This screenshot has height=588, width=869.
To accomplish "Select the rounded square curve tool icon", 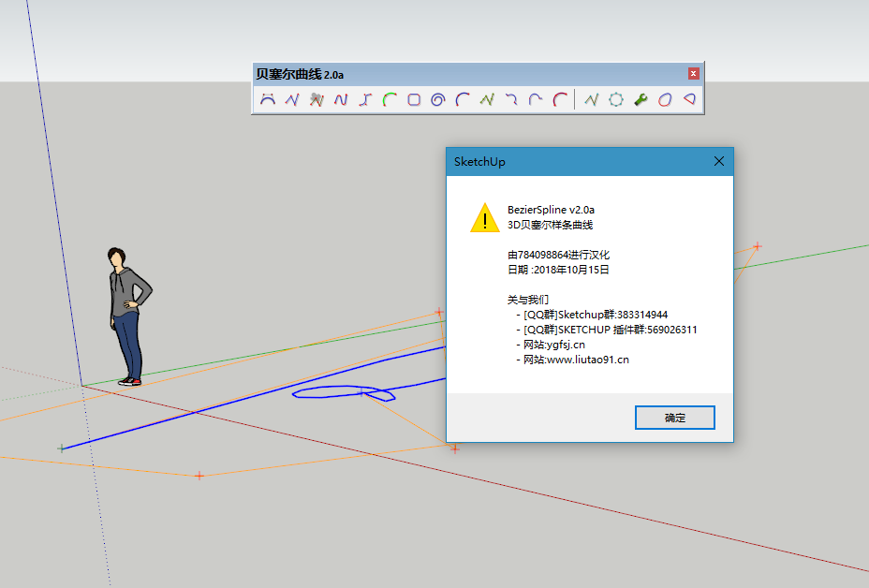I will 414,100.
